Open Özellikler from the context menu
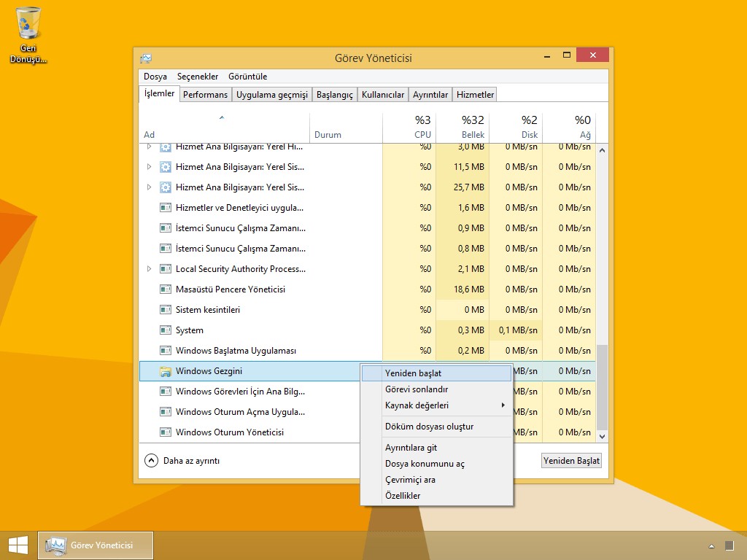The width and height of the screenshot is (747, 560). coord(437,496)
